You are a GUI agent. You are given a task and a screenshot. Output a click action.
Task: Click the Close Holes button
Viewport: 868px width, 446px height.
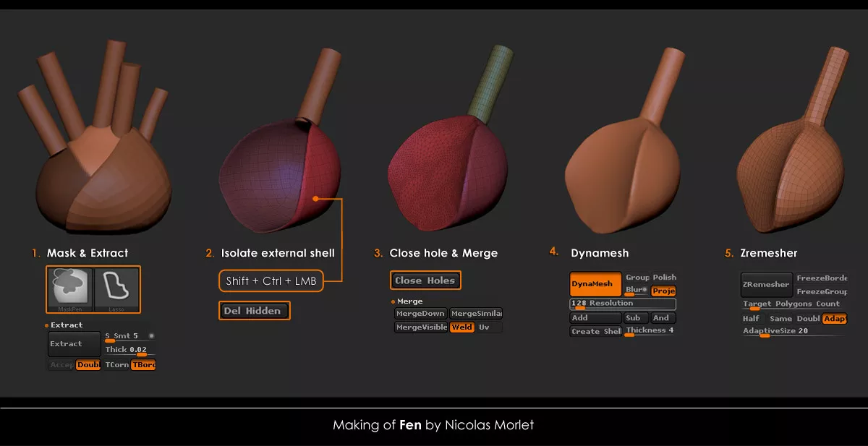(x=425, y=280)
